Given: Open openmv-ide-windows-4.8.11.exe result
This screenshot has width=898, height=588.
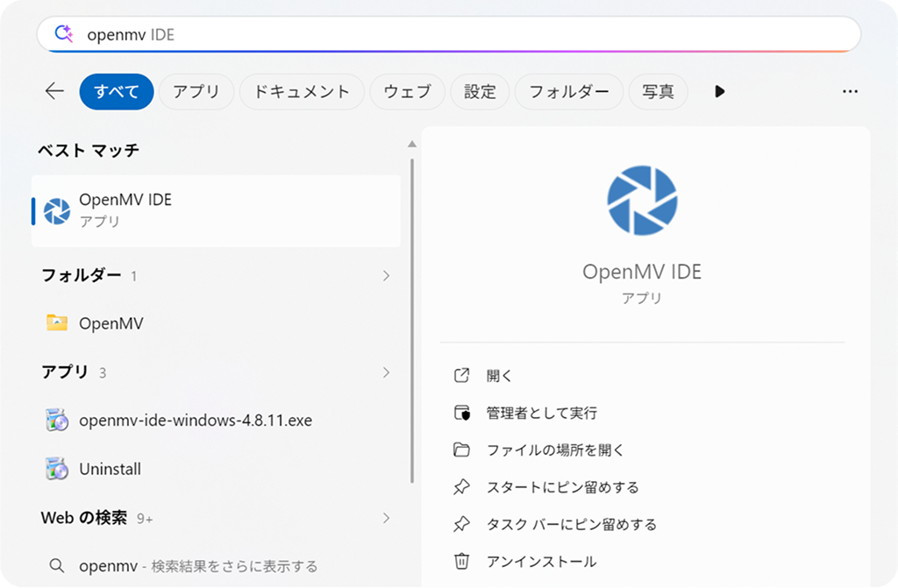Looking at the screenshot, I should point(216,421).
